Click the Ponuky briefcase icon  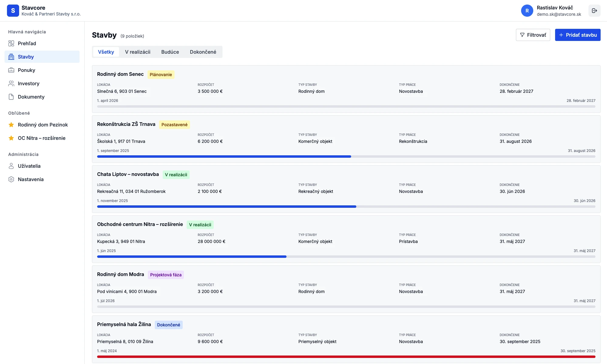[11, 70]
